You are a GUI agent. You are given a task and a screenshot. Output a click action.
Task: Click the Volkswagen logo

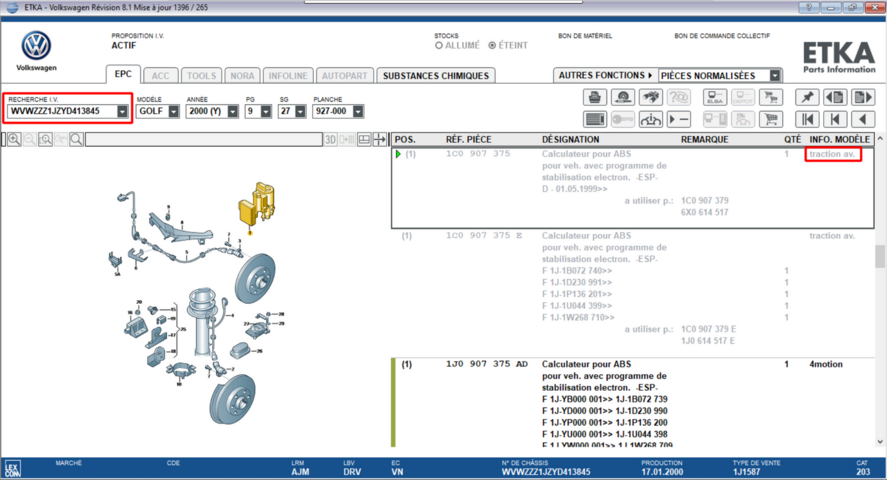click(x=36, y=46)
